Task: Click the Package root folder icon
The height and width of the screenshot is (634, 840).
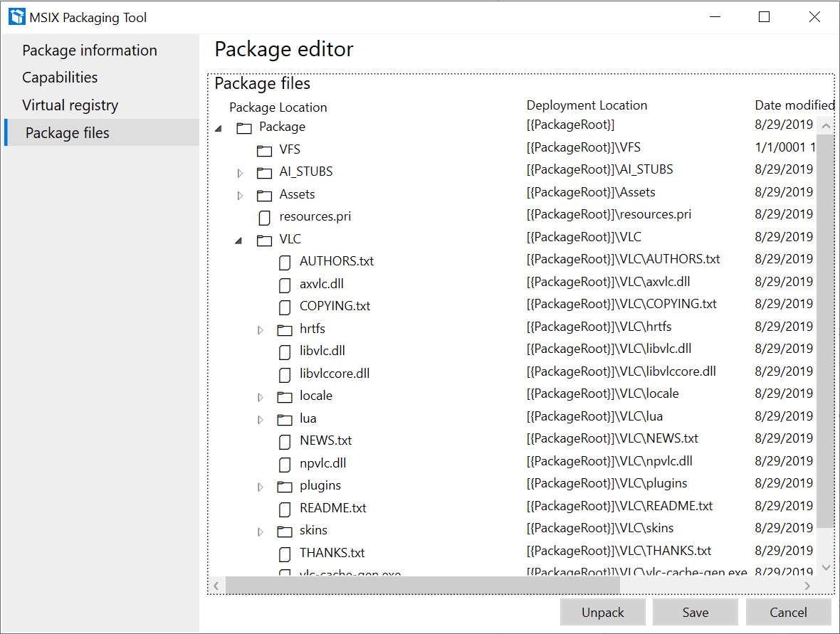Action: coord(244,128)
